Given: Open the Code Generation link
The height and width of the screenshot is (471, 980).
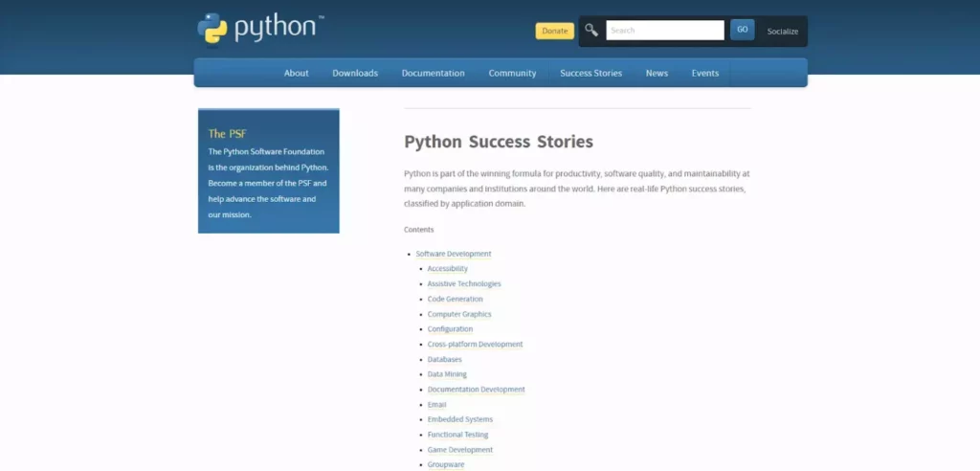Looking at the screenshot, I should point(455,299).
